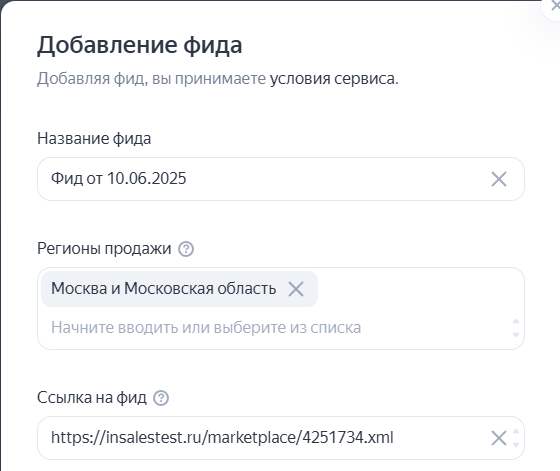Click the Регионы продажи label
The height and width of the screenshot is (471, 560).
pos(104,249)
